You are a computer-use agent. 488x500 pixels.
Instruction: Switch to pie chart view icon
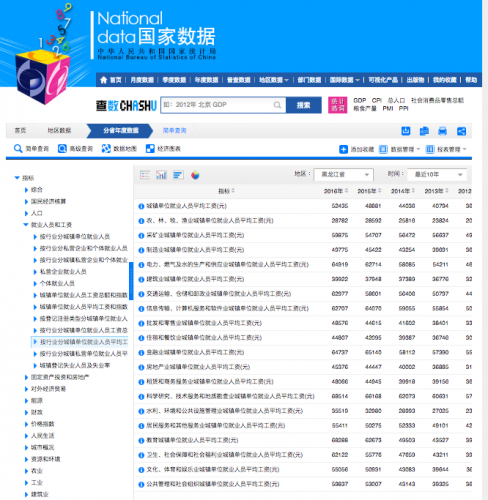(x=195, y=175)
